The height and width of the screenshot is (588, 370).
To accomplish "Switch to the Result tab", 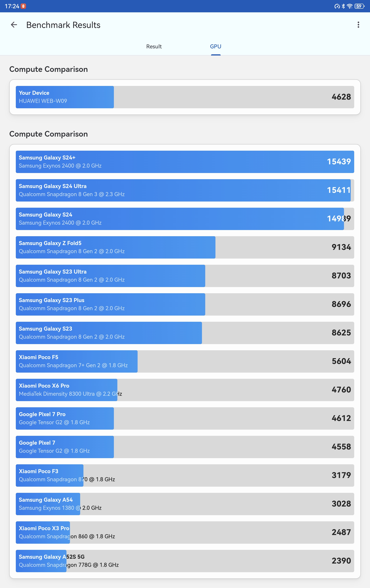I will click(x=154, y=46).
